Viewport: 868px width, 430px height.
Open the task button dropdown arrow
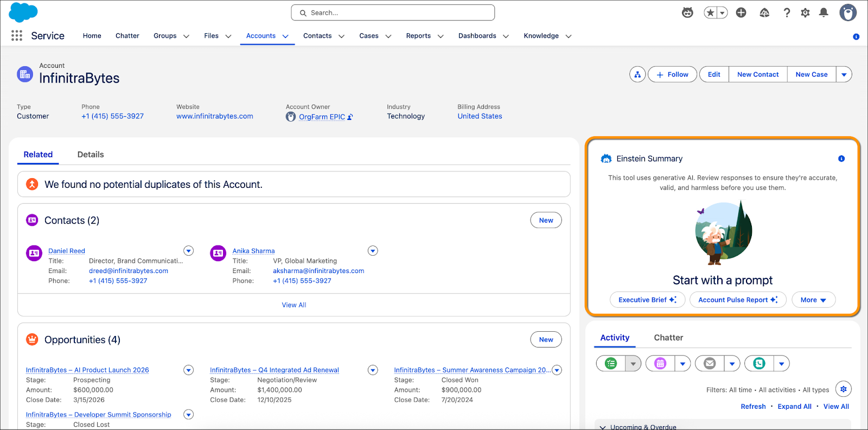coord(633,363)
